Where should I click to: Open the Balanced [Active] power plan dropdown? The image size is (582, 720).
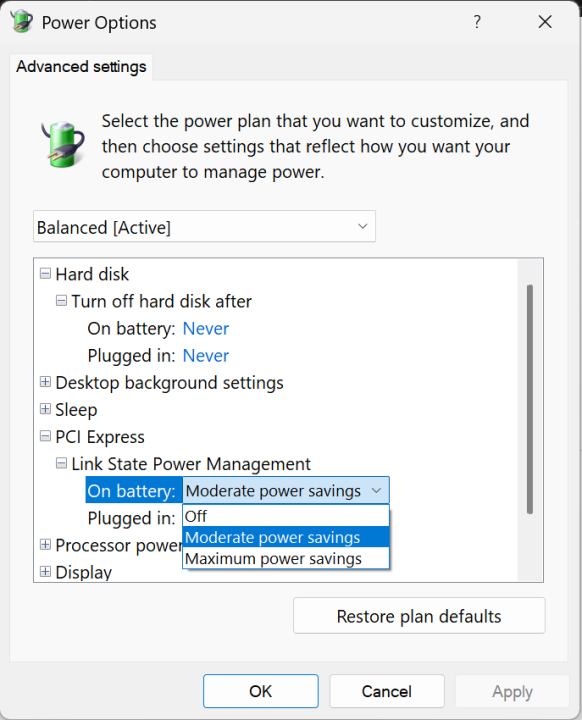click(204, 226)
